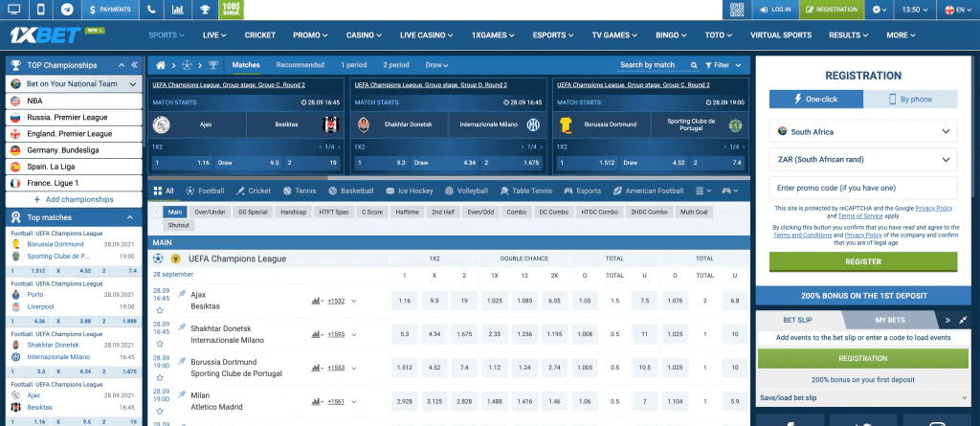Switch to the MY BETS tab
The width and height of the screenshot is (980, 426).
(890, 321)
